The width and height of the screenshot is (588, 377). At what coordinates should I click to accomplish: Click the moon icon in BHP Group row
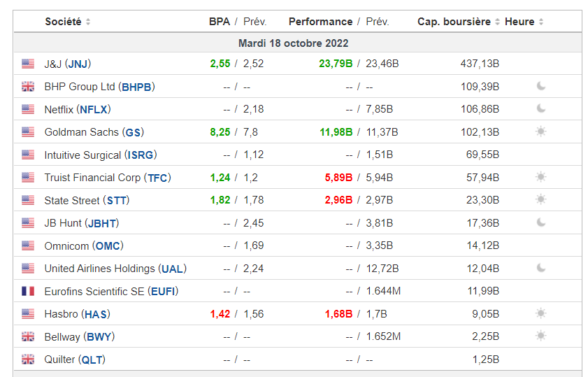click(540, 86)
